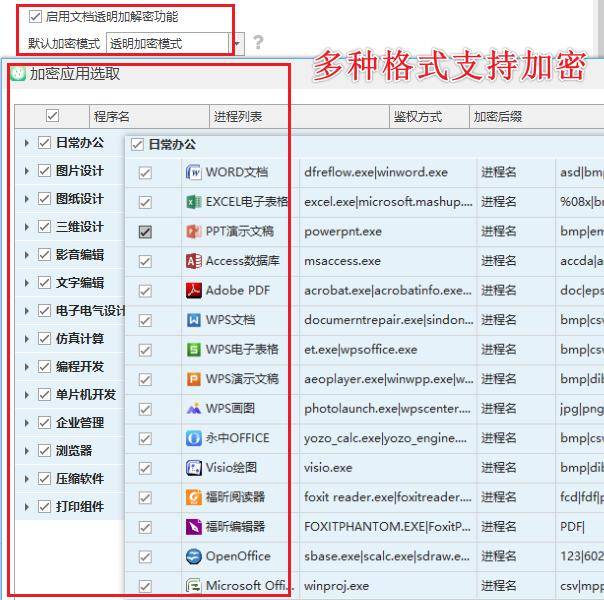Click the Adobe PDF icon
The height and width of the screenshot is (600, 604).
tap(193, 290)
